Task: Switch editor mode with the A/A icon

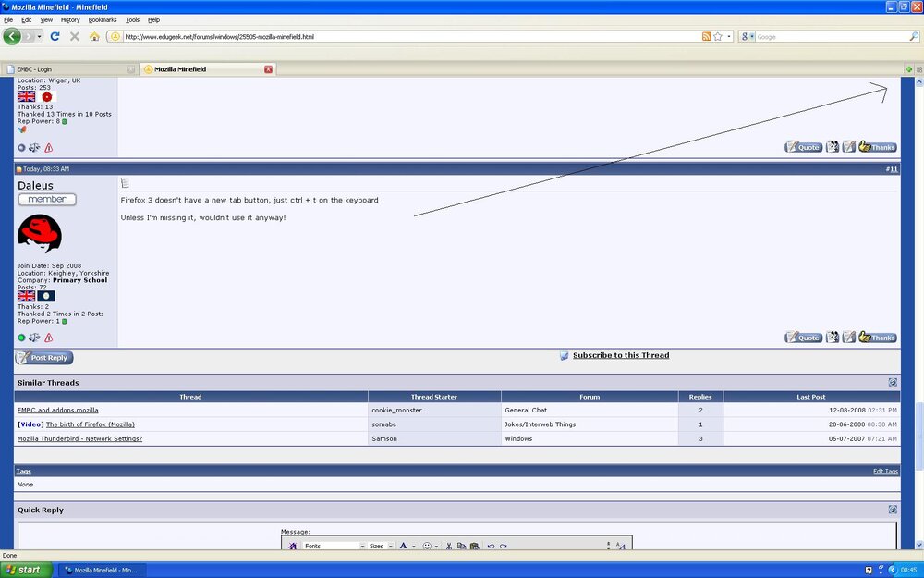Action: point(621,547)
